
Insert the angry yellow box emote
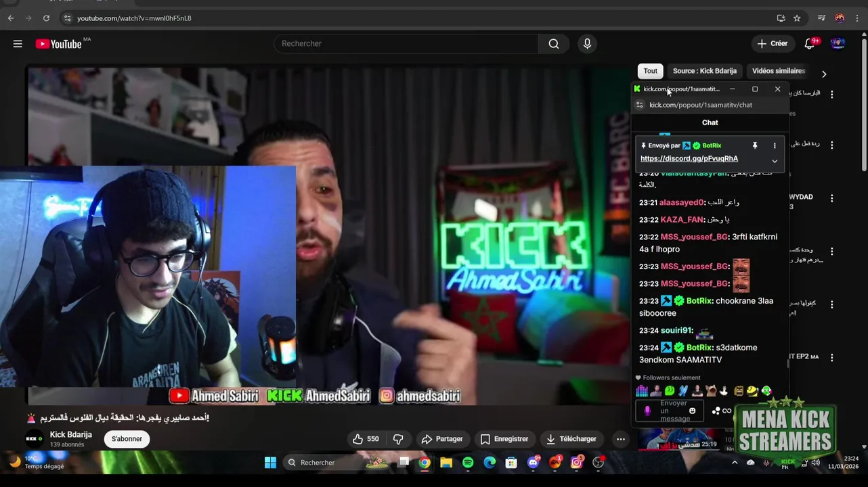click(739, 391)
